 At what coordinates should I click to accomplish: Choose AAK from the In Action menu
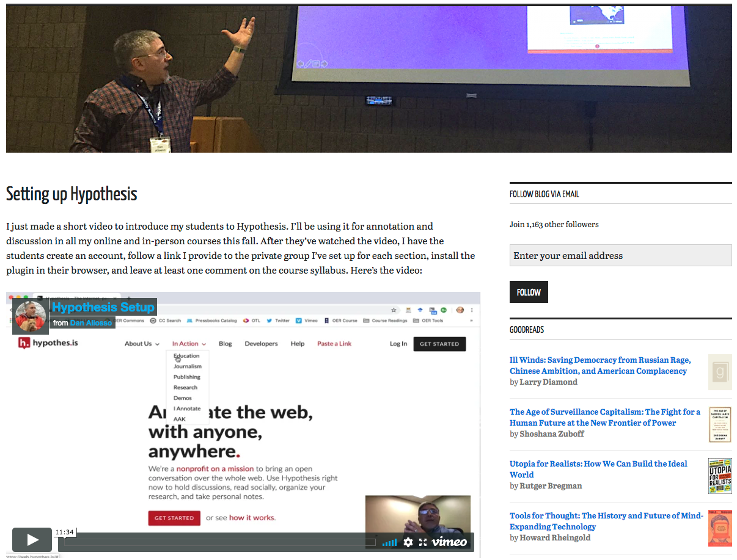(x=179, y=419)
